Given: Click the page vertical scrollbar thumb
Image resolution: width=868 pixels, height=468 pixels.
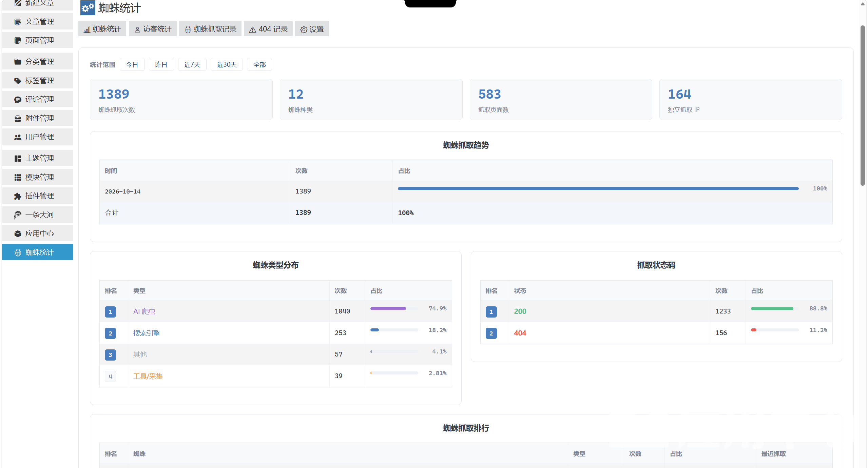Looking at the screenshot, I should [x=863, y=106].
